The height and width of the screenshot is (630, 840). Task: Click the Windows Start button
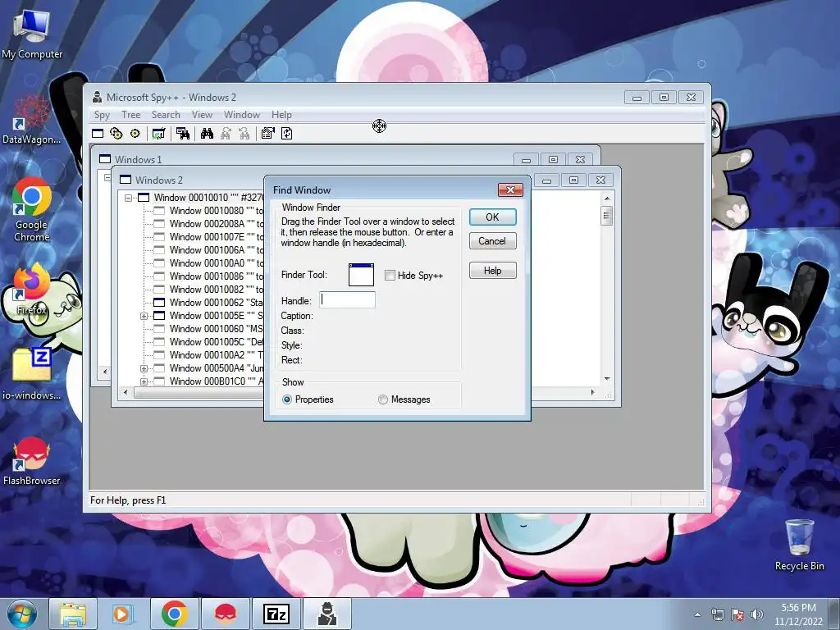coord(22,614)
